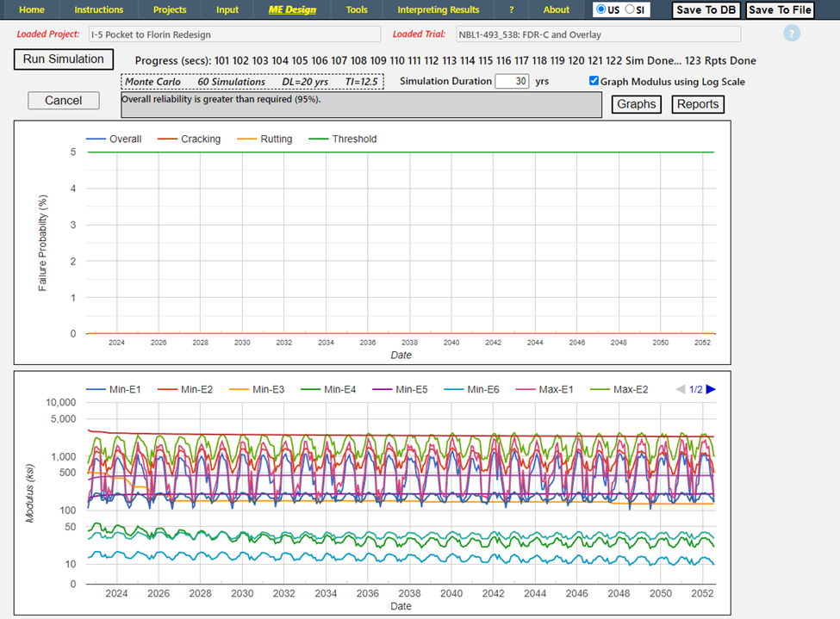
Task: Open the ME Design menu
Action: pyautogui.click(x=293, y=9)
